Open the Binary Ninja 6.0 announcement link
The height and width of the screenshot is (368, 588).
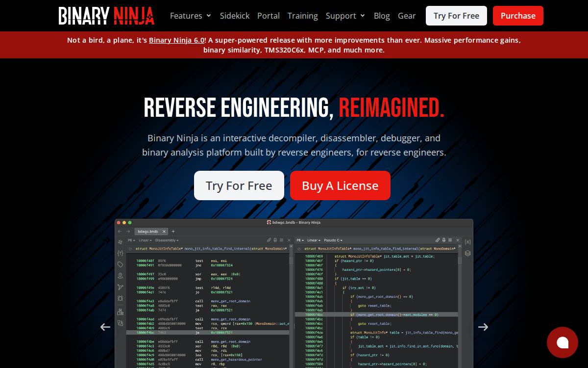[176, 40]
